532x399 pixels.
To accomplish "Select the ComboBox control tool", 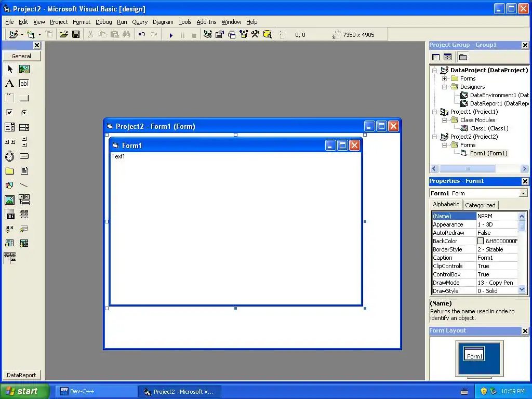I will pos(10,127).
